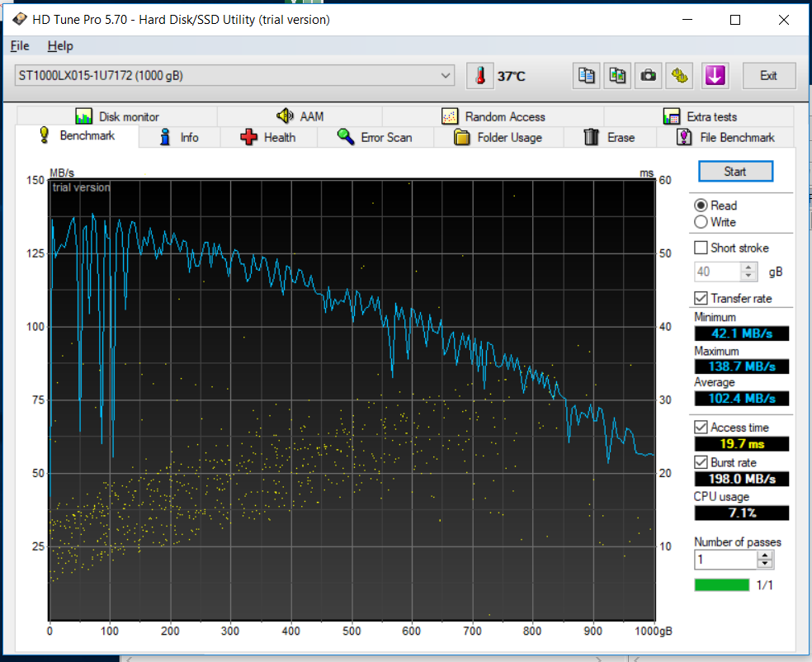
Task: Open the options gear icon
Action: point(680,75)
